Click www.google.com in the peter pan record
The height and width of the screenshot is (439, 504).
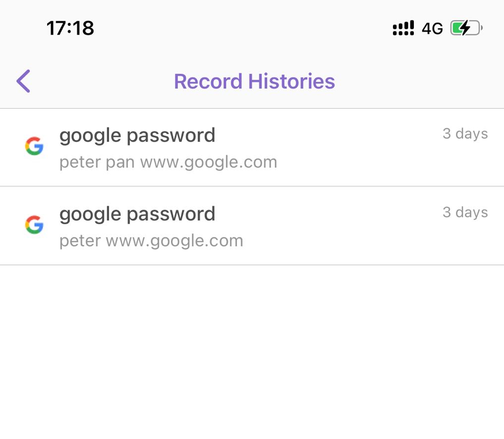(x=209, y=162)
